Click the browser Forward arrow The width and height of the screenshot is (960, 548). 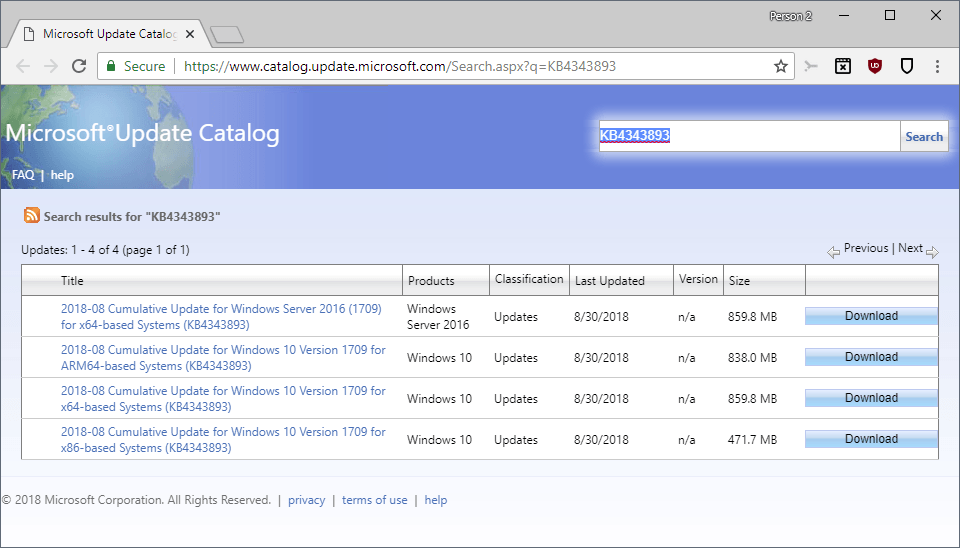click(x=51, y=66)
